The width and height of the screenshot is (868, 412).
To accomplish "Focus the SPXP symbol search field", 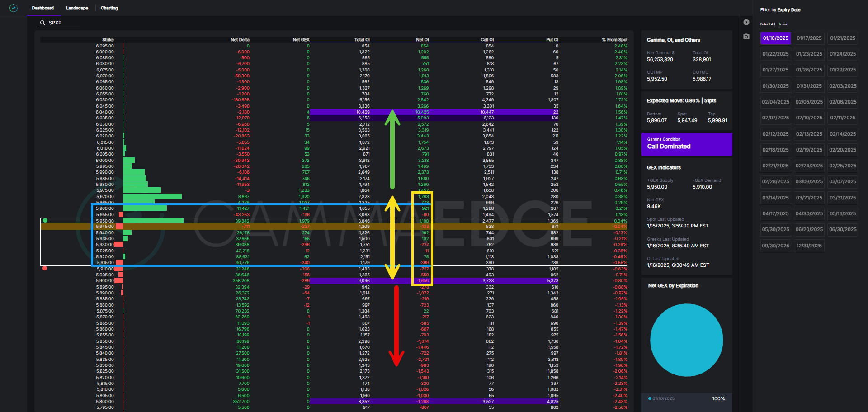I will pyautogui.click(x=59, y=23).
